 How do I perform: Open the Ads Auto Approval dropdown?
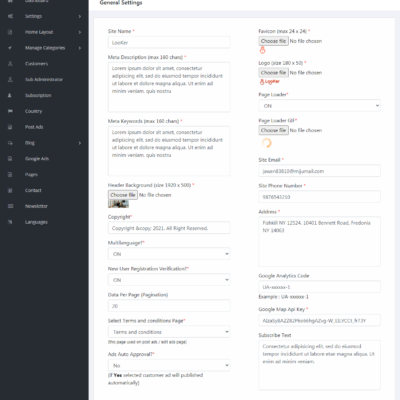tap(169, 365)
